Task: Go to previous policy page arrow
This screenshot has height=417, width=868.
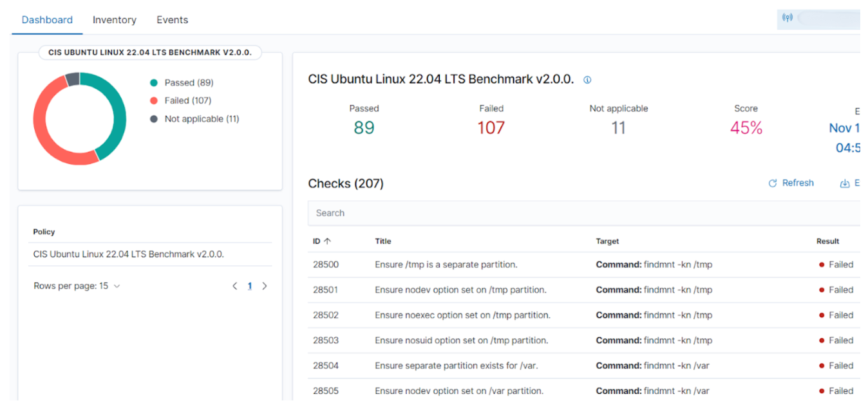Action: pos(235,286)
